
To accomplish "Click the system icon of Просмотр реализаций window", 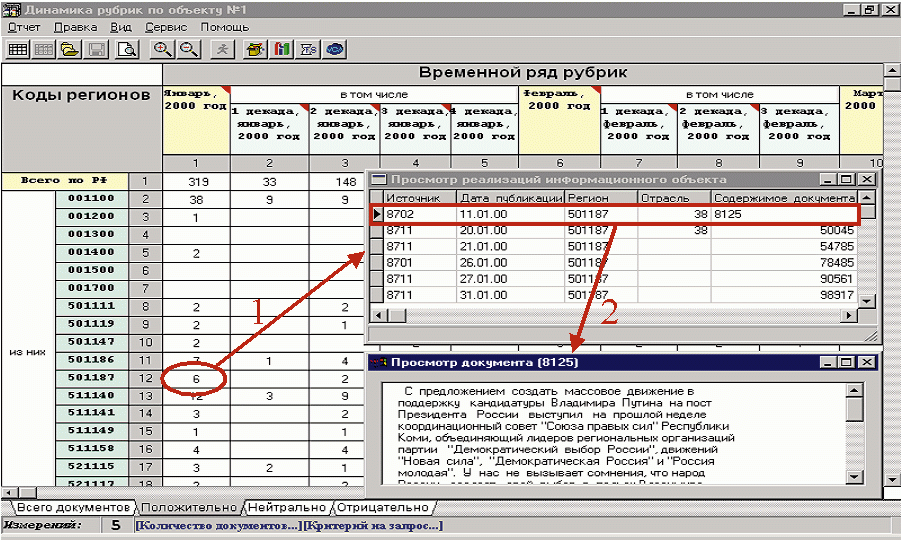I will click(x=379, y=179).
